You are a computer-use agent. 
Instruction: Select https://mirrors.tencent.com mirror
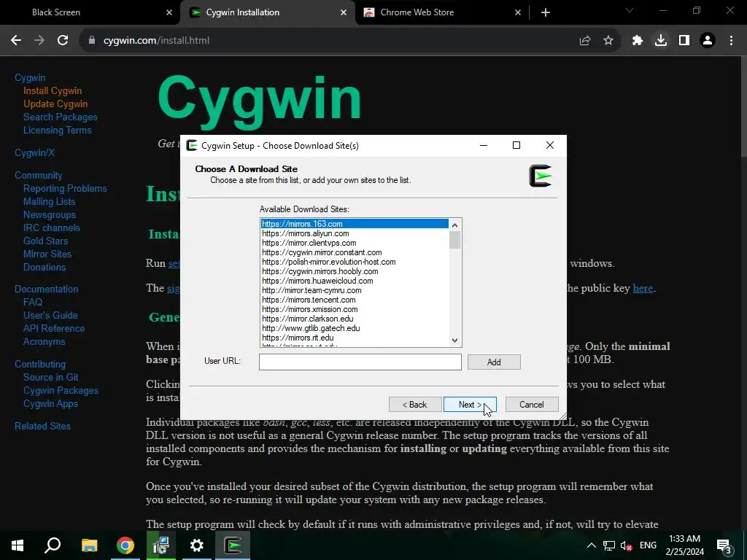pyautogui.click(x=355, y=300)
